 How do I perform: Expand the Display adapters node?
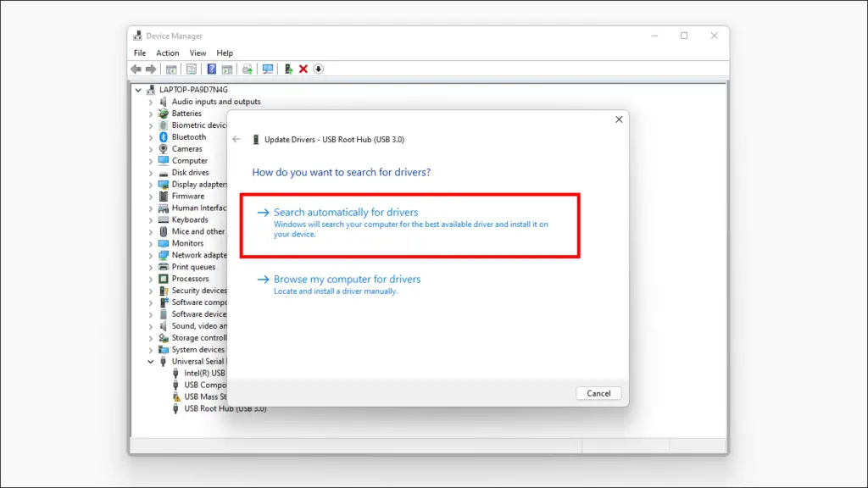(151, 185)
